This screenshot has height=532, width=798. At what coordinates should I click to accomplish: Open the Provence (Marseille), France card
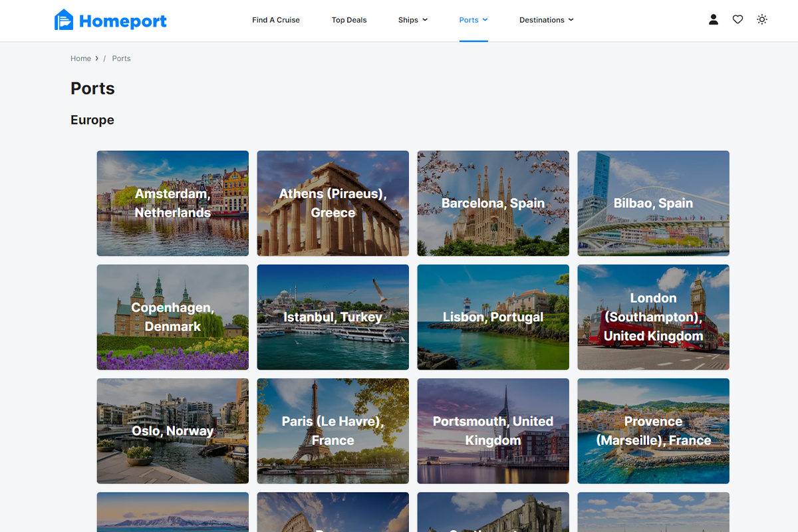654,431
